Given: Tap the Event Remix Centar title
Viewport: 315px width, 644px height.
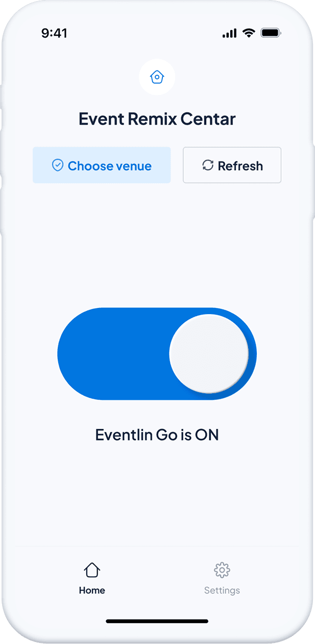Looking at the screenshot, I should (157, 118).
